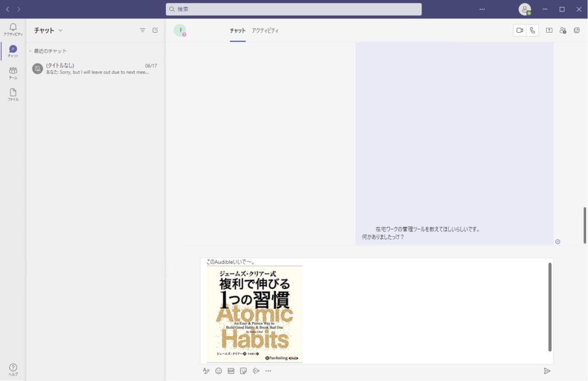
Task: Open the Teams section in sidebar
Action: point(13,73)
